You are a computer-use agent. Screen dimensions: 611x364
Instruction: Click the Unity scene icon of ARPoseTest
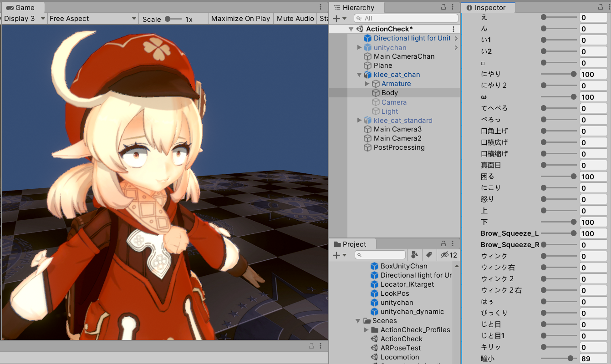pyautogui.click(x=374, y=348)
